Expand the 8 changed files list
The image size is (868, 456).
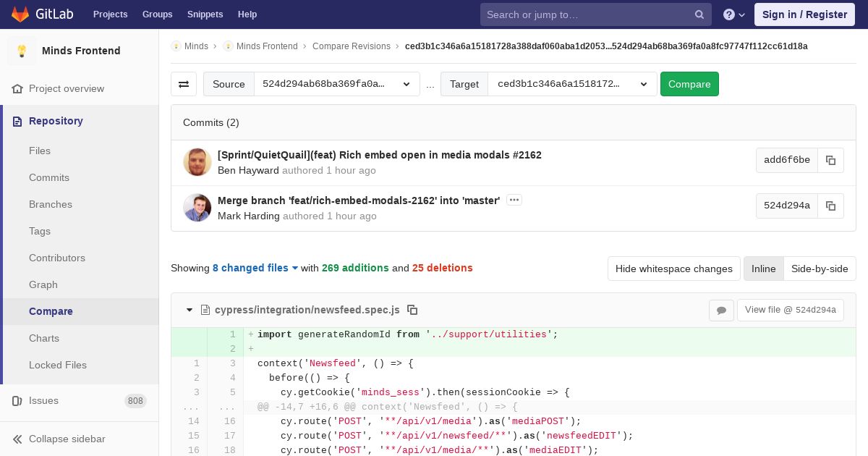255,268
